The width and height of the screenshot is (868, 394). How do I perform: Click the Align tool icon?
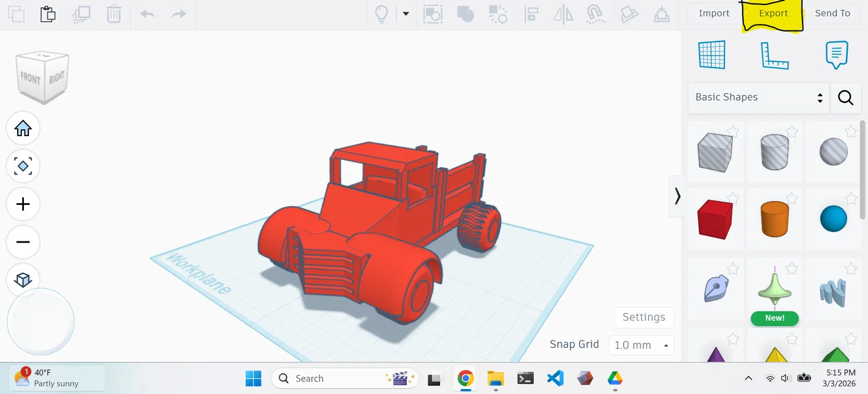531,14
